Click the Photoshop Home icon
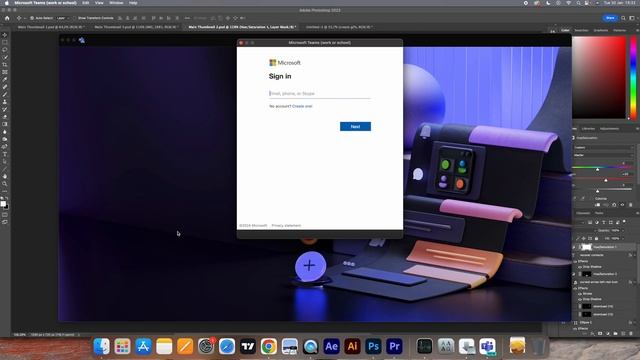The image size is (640, 360). point(7,18)
